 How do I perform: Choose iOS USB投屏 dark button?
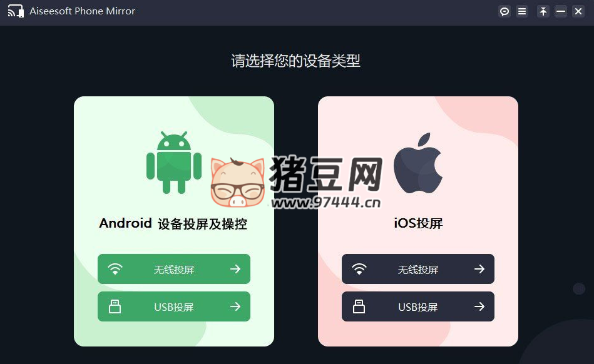click(x=418, y=306)
